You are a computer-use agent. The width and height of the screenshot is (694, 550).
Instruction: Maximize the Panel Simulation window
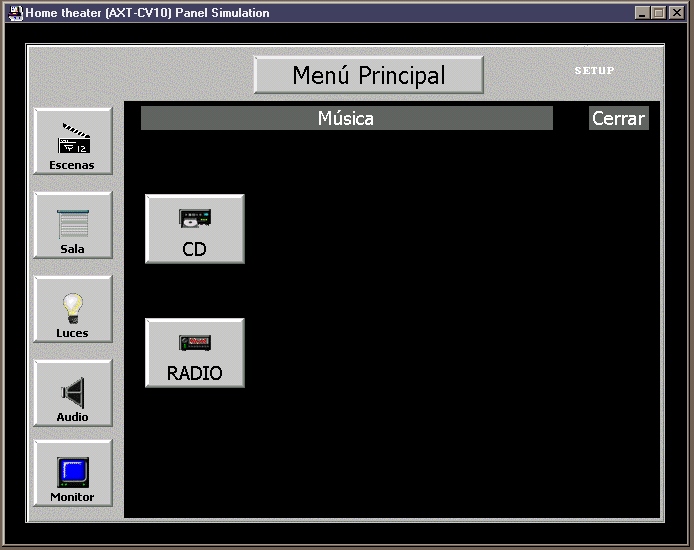658,13
